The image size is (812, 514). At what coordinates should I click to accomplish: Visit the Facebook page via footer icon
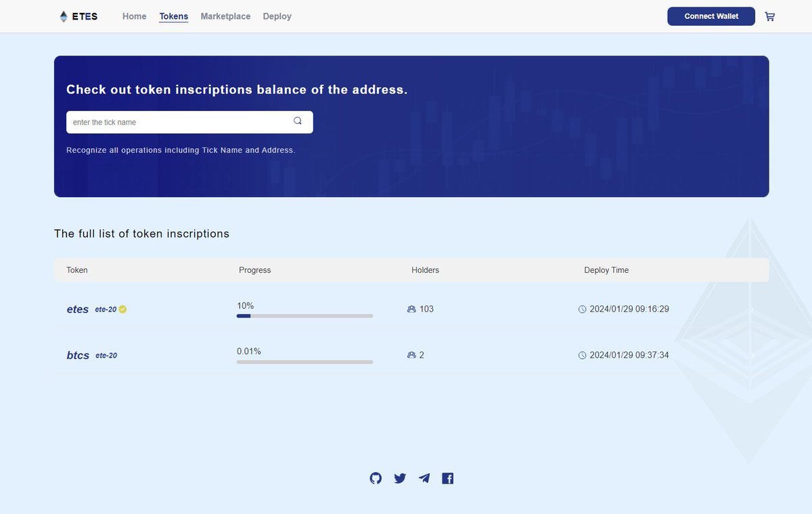click(447, 478)
